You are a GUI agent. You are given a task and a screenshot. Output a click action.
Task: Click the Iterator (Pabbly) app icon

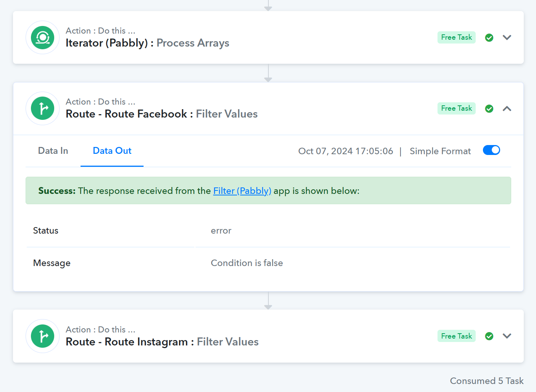[x=42, y=37]
